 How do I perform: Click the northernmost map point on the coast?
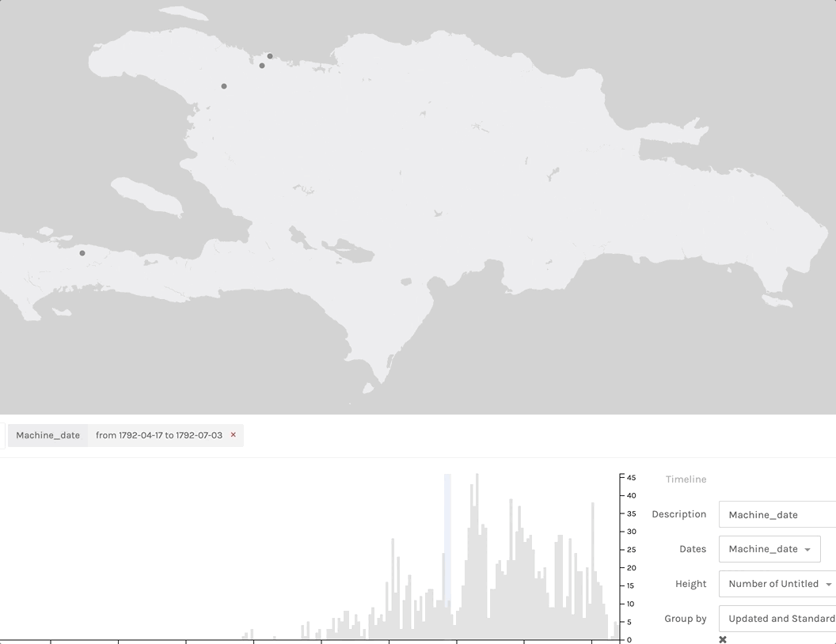click(x=270, y=56)
